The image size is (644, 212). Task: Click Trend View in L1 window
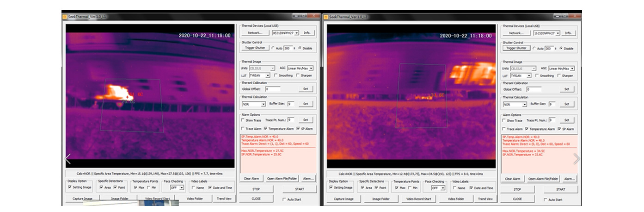(224, 199)
